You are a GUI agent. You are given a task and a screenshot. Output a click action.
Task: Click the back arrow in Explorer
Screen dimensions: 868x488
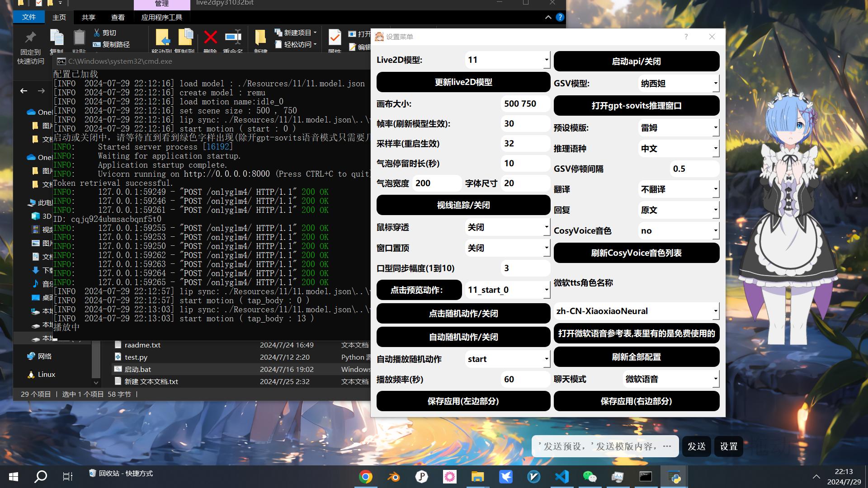pos(24,91)
